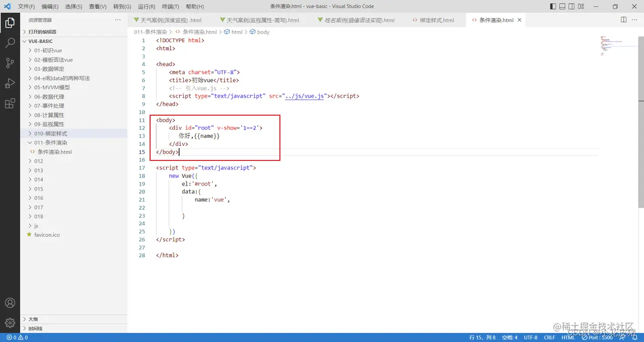
Task: Toggle bottom panel visibility
Action: click(562, 7)
